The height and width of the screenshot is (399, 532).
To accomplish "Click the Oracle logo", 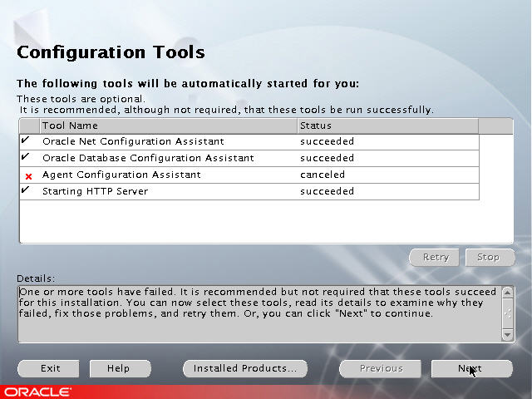I will coord(37,392).
